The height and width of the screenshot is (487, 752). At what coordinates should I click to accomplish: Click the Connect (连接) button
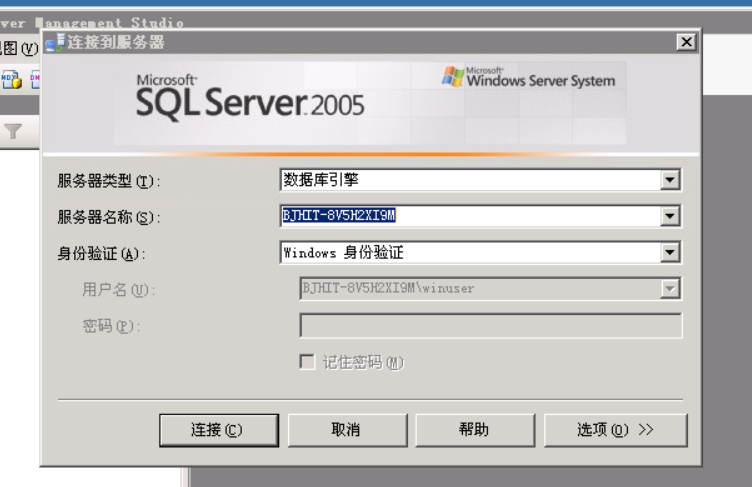tap(219, 430)
